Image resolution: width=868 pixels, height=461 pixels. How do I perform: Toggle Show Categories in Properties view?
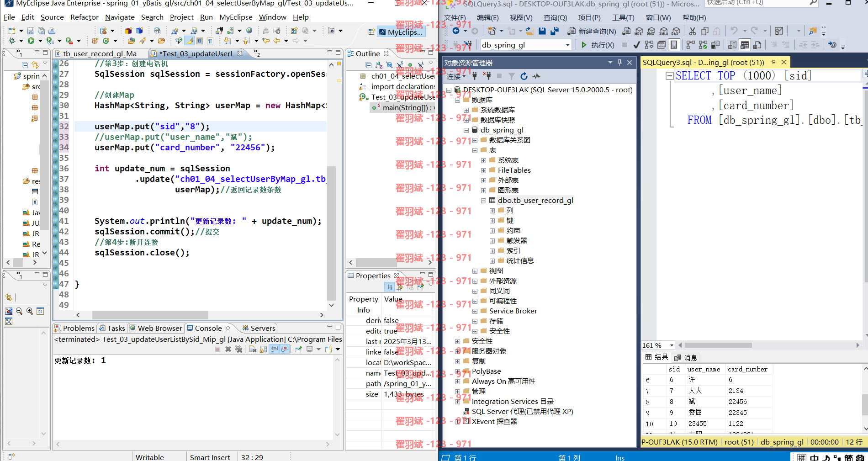pyautogui.click(x=389, y=287)
